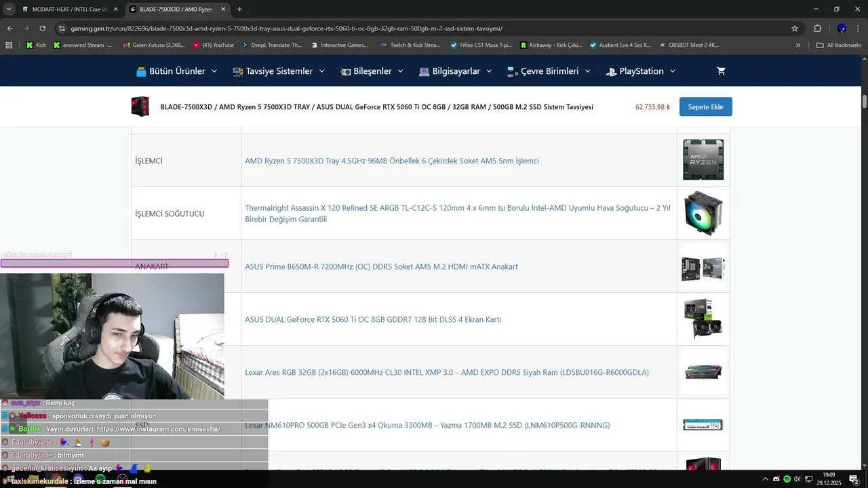Open the Twitch & Kick Stream bookmark
868x488 pixels.
(411, 45)
